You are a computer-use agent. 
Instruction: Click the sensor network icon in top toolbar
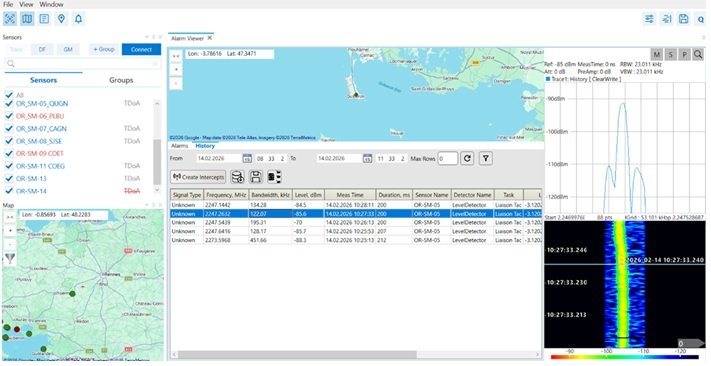click(x=10, y=19)
